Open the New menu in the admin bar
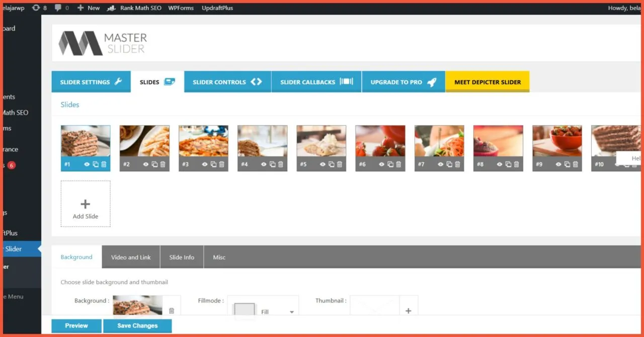 point(88,8)
